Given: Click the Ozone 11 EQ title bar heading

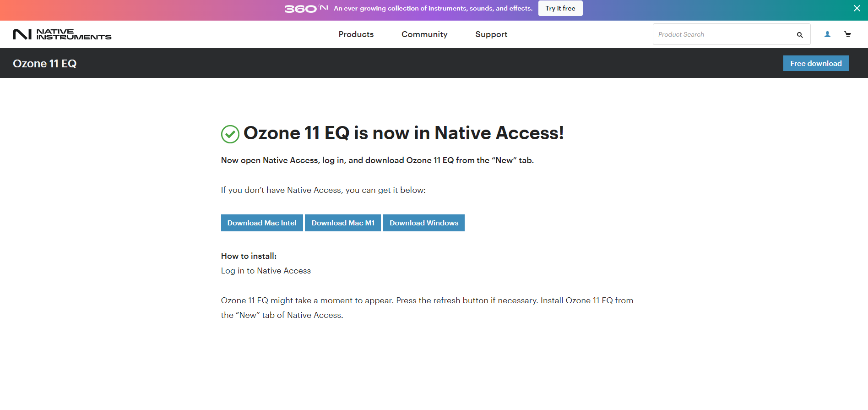Looking at the screenshot, I should pos(45,64).
